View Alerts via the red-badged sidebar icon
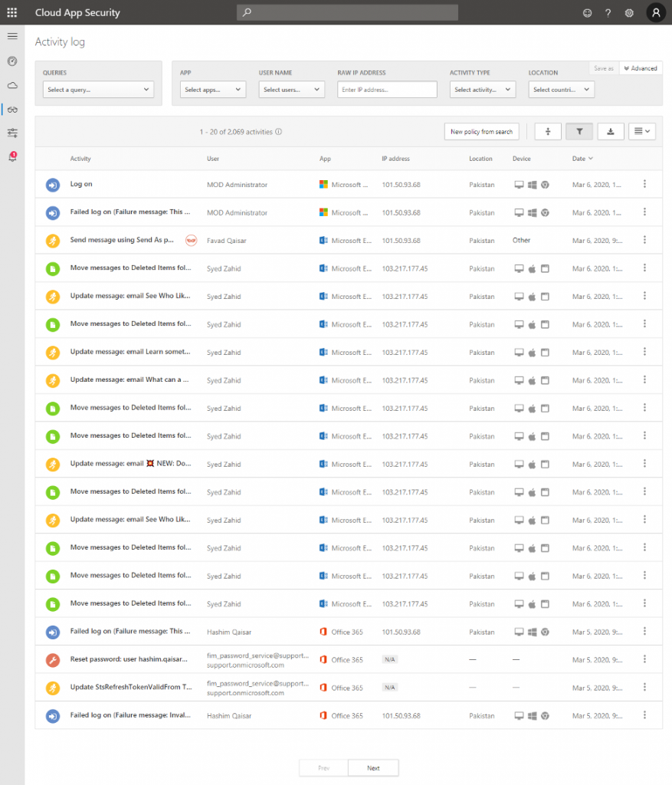 (11, 154)
